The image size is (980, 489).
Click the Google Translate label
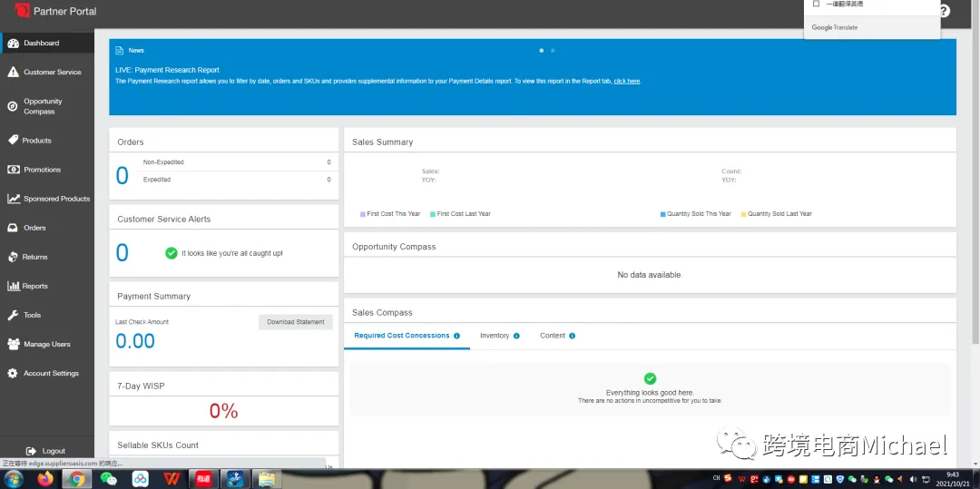coord(835,27)
